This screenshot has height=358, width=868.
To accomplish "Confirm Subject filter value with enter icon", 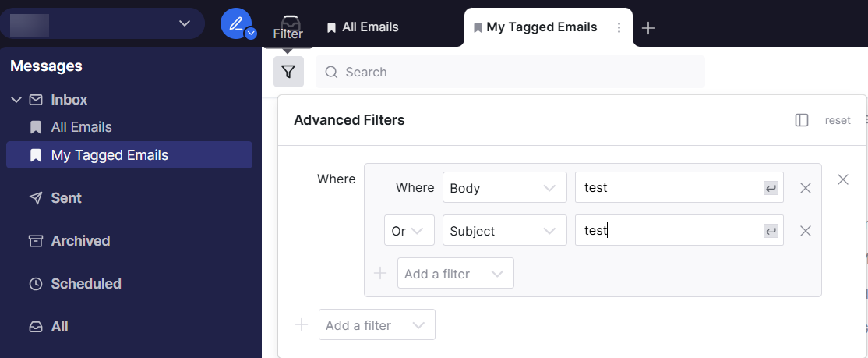I will 771,231.
